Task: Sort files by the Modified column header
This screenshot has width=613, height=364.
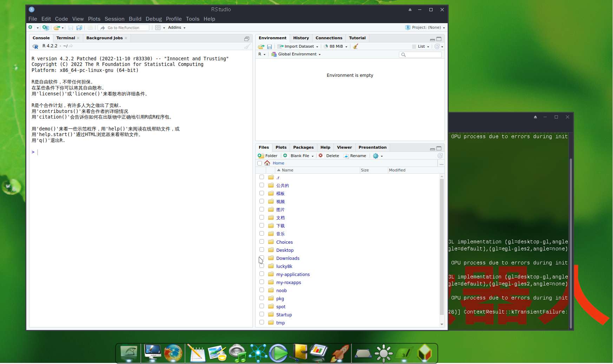Action: click(397, 170)
